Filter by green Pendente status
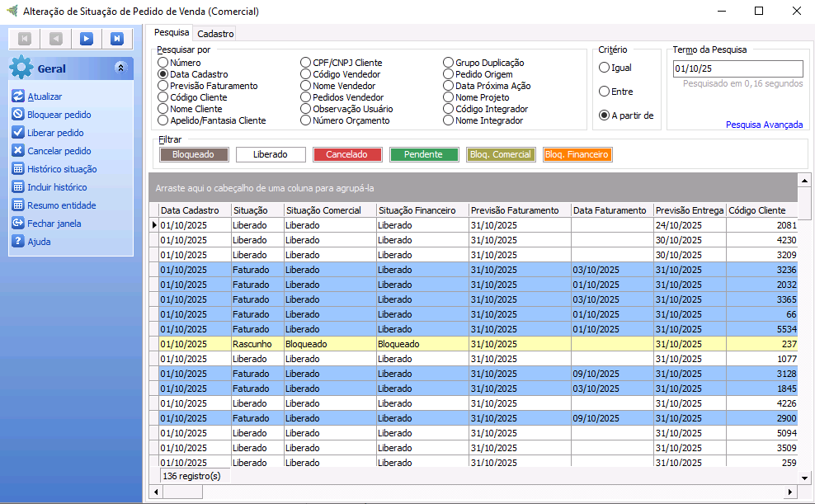The image size is (815, 504). click(x=423, y=154)
